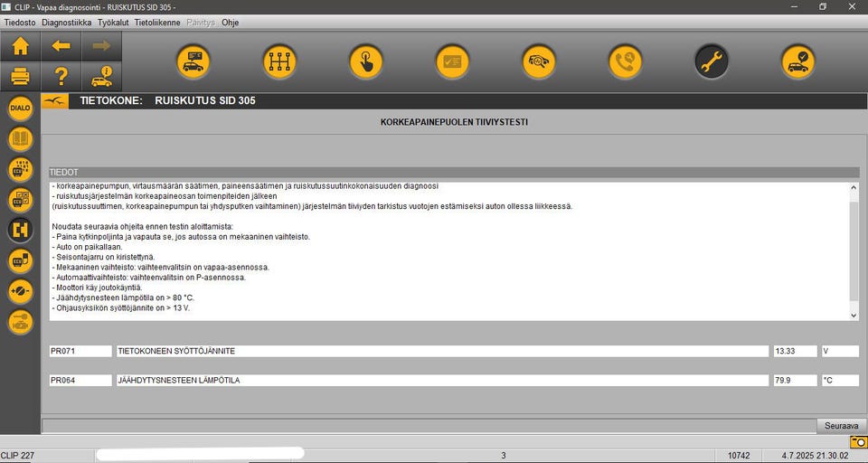Viewport: 868px width, 463px height.
Task: Click 'Seisontajarru on kiristettynä' instruction line
Action: click(103, 257)
